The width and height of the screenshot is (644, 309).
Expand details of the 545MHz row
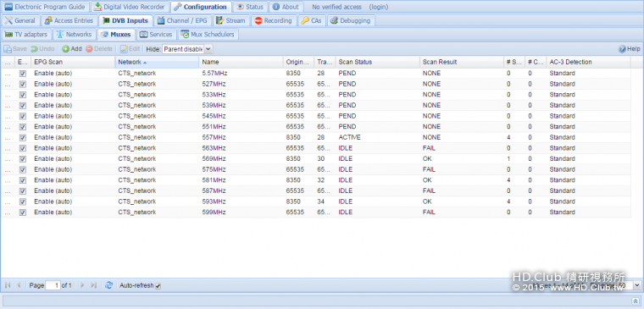coord(8,116)
